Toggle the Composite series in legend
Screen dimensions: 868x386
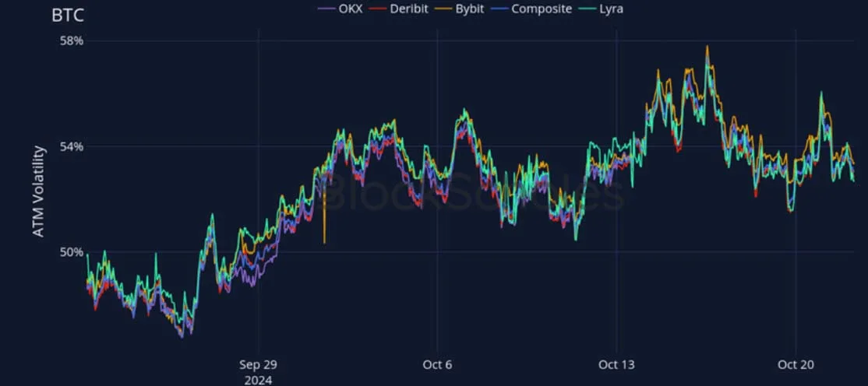(x=532, y=9)
